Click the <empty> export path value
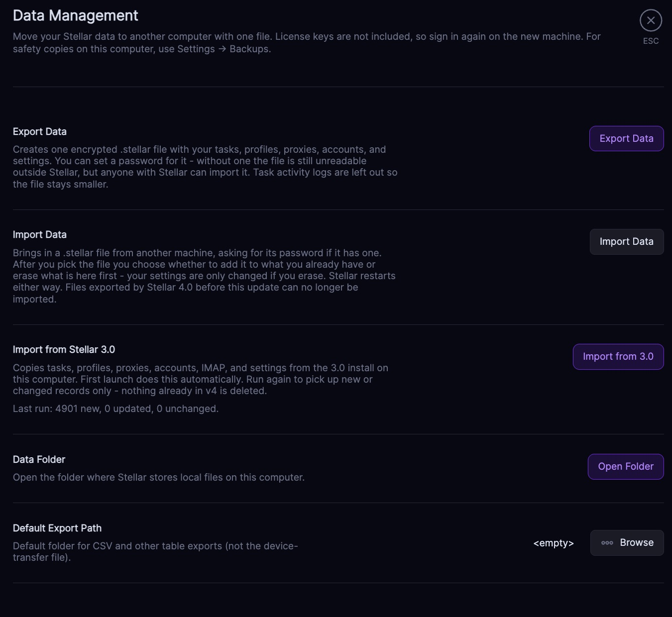672x617 pixels. point(554,543)
